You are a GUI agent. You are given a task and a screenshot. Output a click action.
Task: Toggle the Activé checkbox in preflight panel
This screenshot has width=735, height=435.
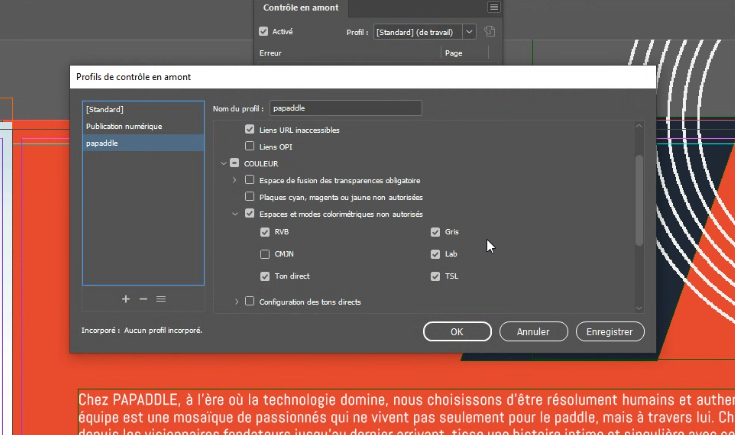264,32
